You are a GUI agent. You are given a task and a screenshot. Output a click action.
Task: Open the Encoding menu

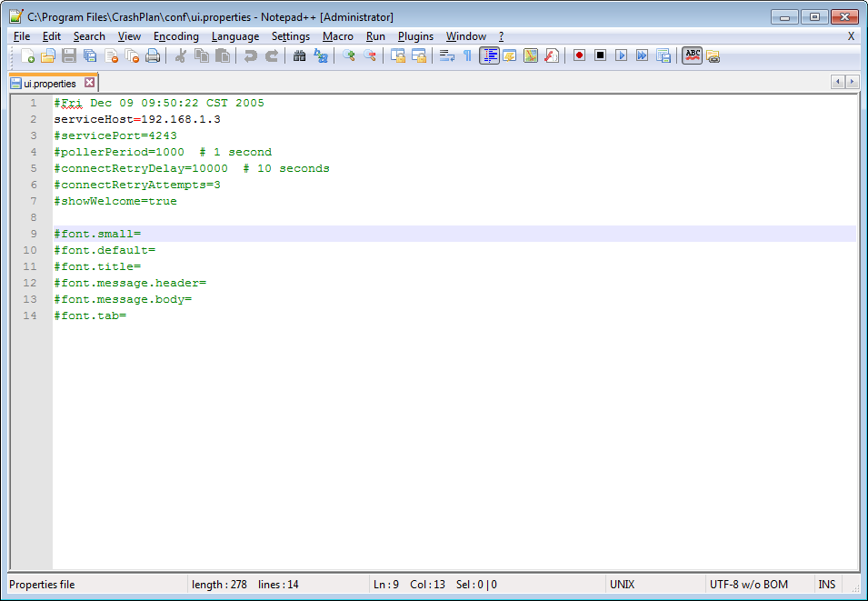(x=176, y=36)
